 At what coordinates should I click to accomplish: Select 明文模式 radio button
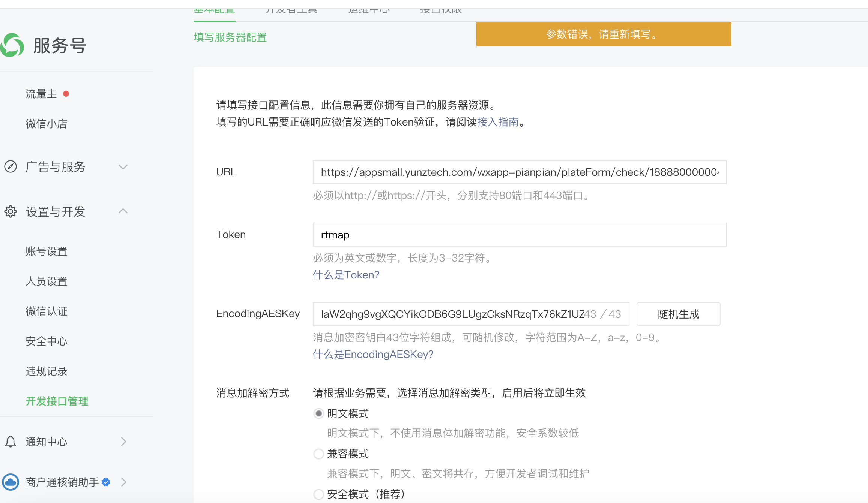point(318,413)
